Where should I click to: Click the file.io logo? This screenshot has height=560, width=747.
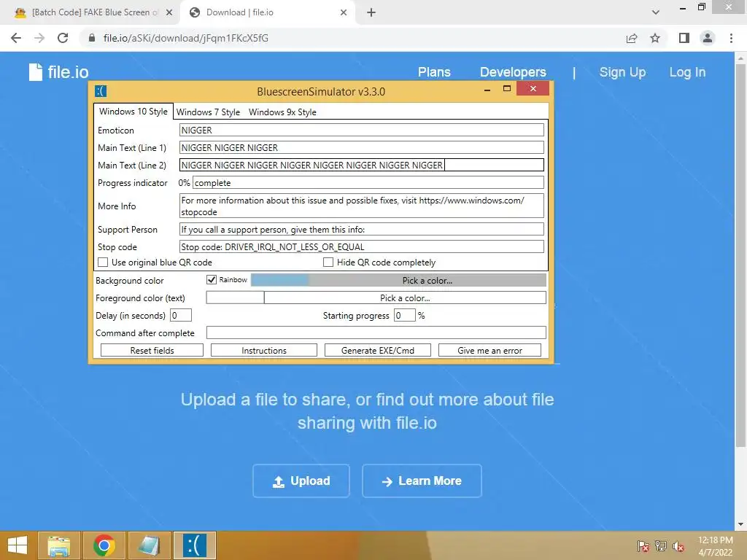58,72
